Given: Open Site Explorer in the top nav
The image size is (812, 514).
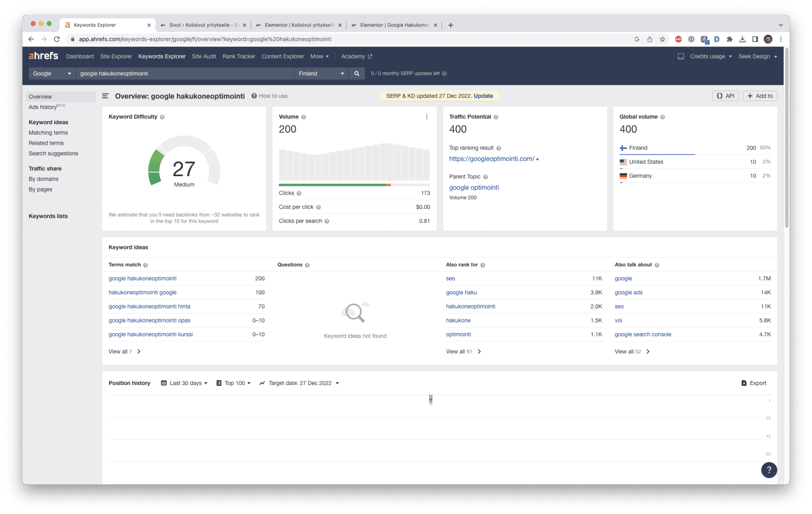Looking at the screenshot, I should [x=116, y=56].
